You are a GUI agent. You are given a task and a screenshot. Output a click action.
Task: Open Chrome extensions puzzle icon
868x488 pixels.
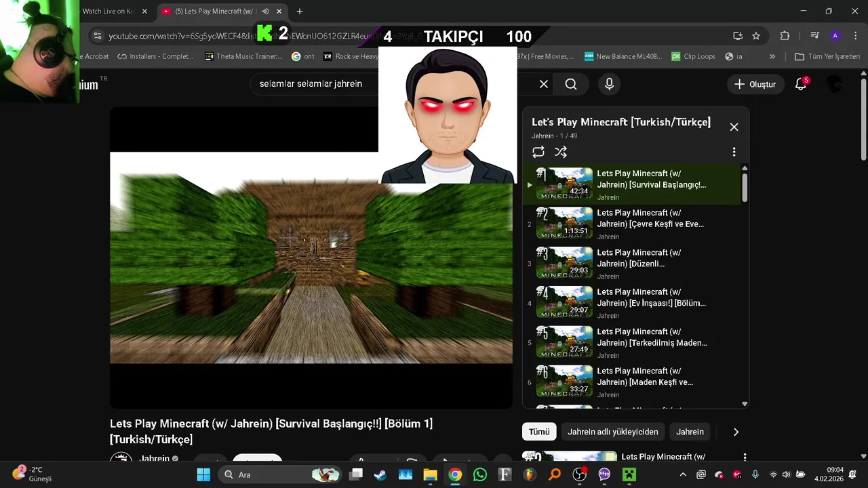click(785, 36)
